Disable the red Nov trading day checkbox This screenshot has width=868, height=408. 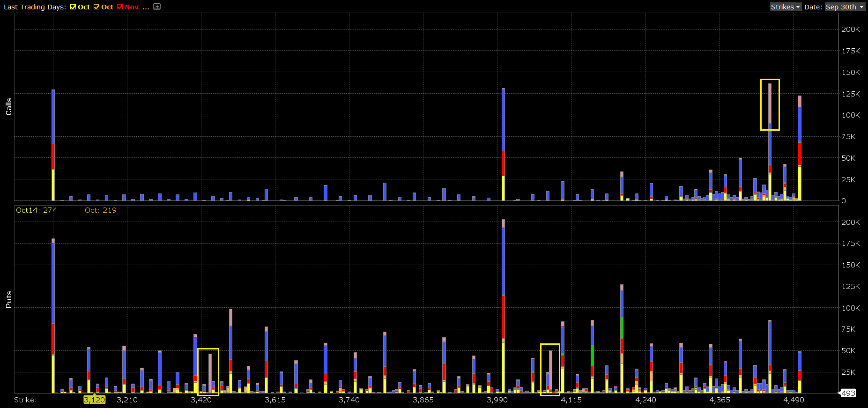[x=120, y=7]
